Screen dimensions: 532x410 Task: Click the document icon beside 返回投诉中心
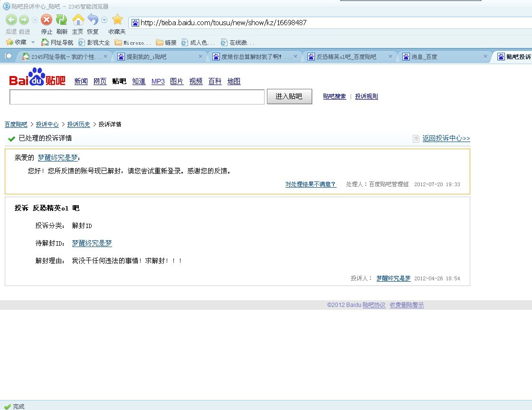click(x=416, y=138)
